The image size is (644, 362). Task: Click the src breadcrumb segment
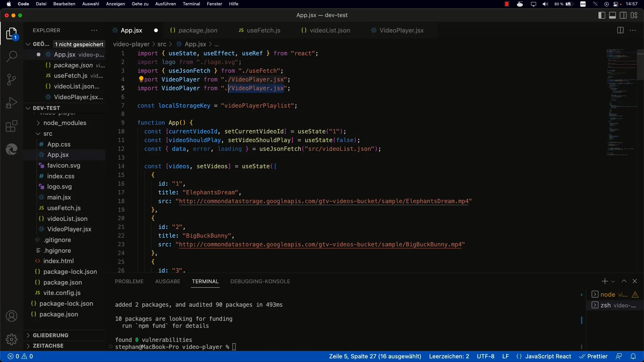(x=162, y=44)
